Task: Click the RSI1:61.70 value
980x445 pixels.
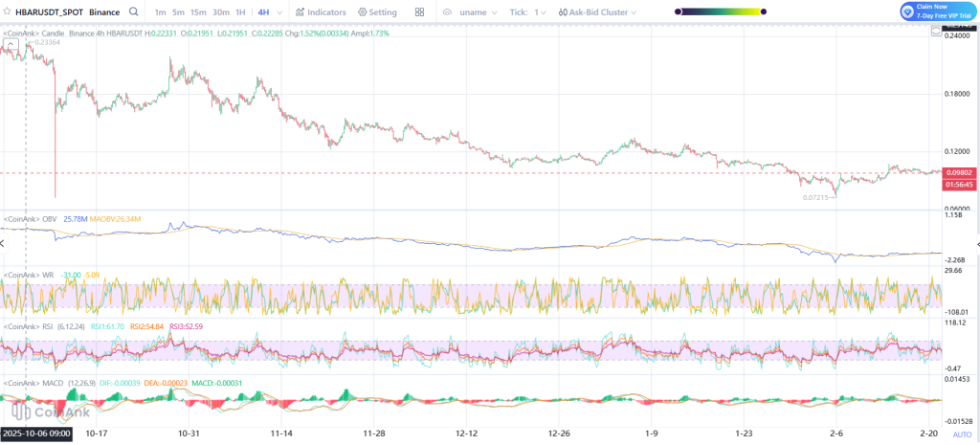Action: coord(108,326)
